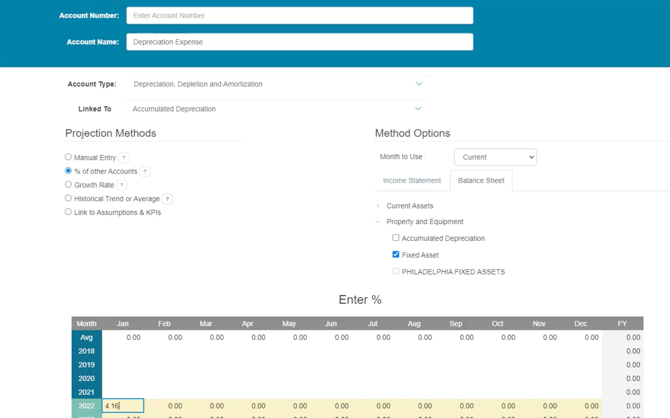Click the 2022 January percentage cell
670x418 pixels.
tap(123, 406)
